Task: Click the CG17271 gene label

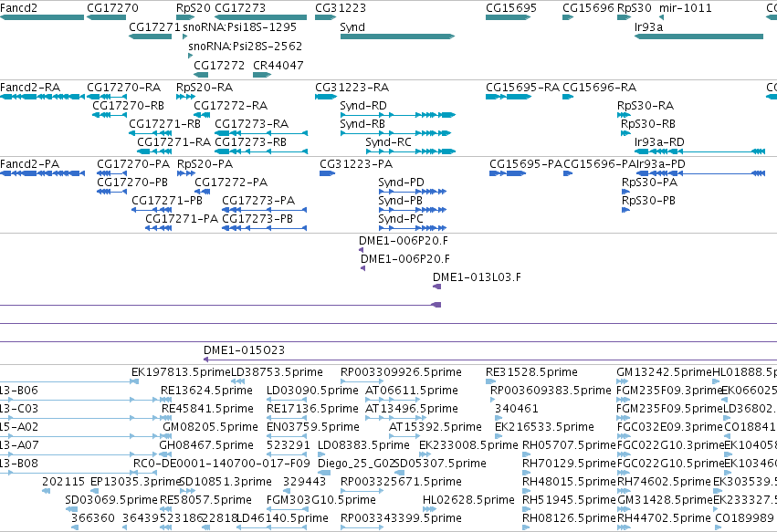Action: (x=154, y=26)
